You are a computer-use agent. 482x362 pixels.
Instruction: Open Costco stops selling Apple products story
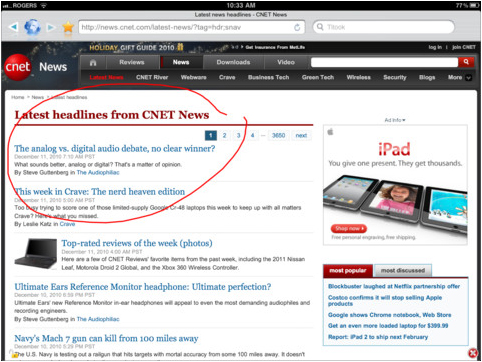(x=385, y=301)
